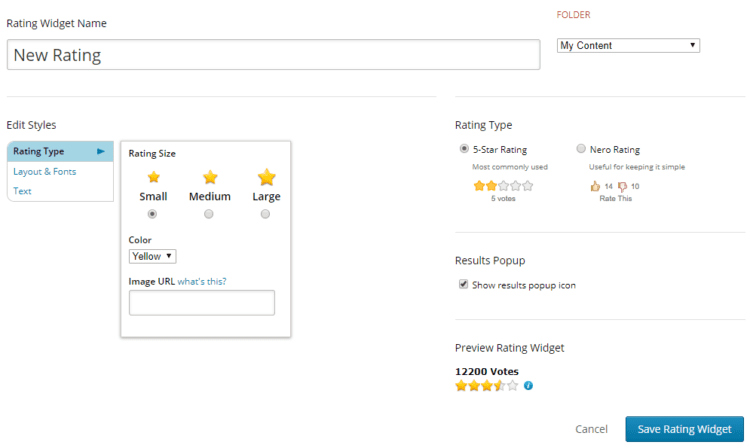
Task: Switch to Layout & Fonts tab
Action: (44, 172)
